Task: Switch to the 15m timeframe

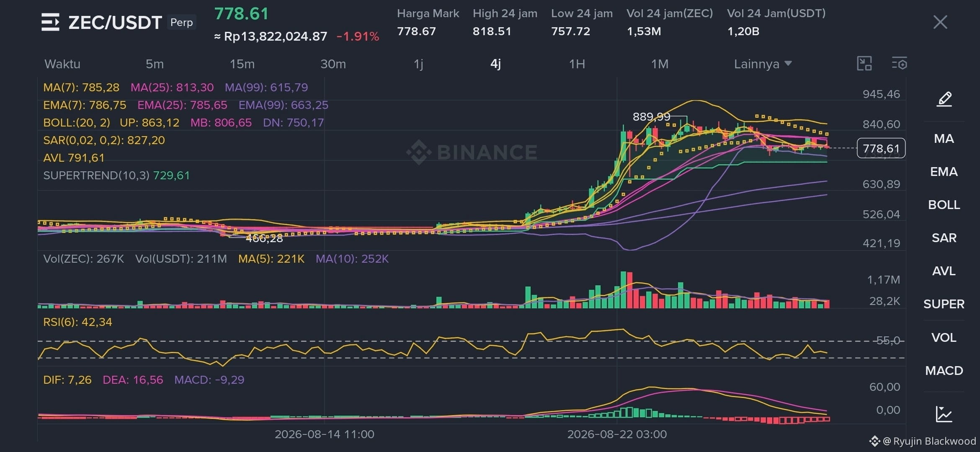Action: tap(242, 64)
